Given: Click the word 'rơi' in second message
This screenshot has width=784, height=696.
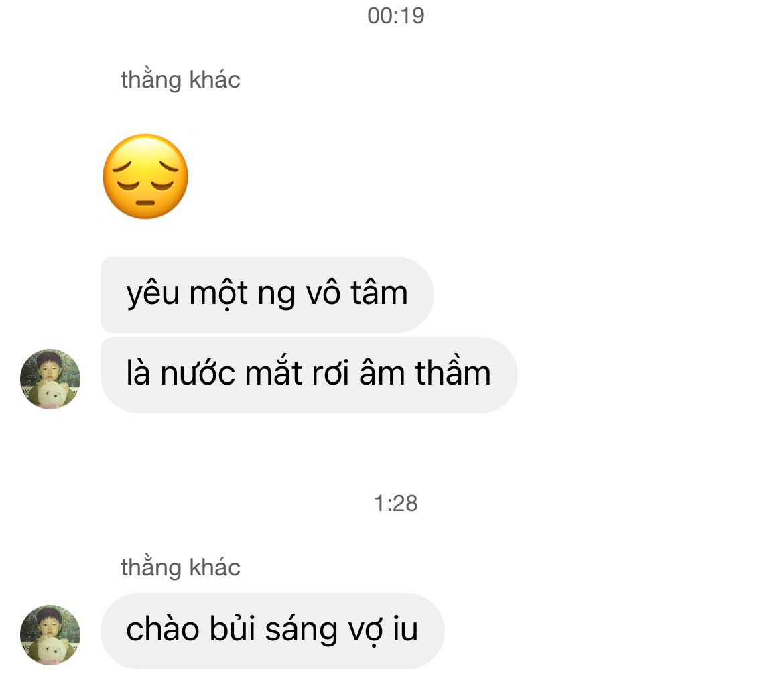Looking at the screenshot, I should (330, 374).
